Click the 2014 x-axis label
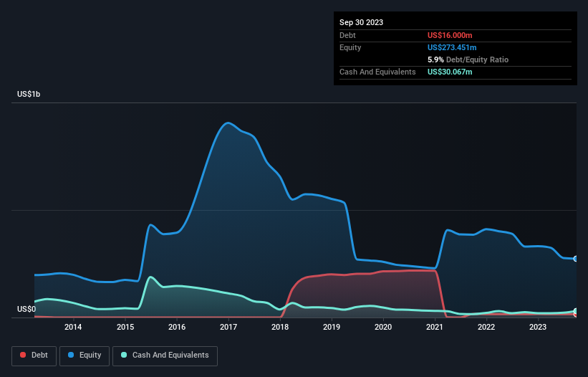The width and height of the screenshot is (588, 377). [x=73, y=327]
